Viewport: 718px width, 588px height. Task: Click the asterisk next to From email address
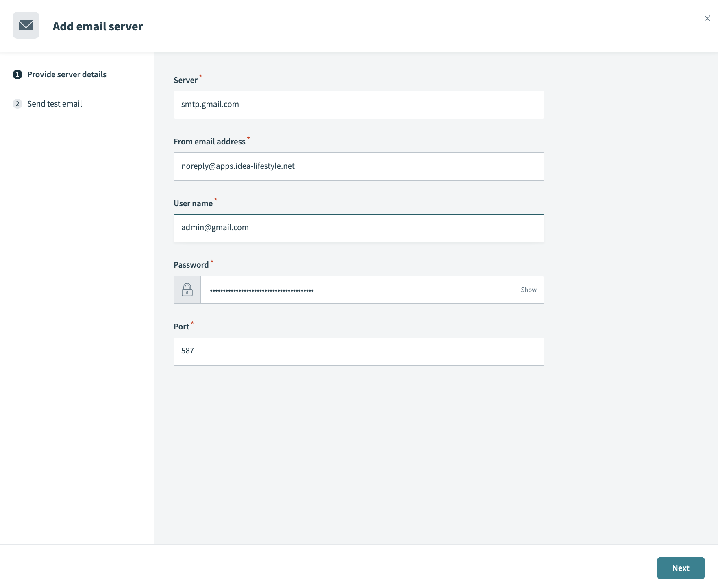click(x=248, y=138)
